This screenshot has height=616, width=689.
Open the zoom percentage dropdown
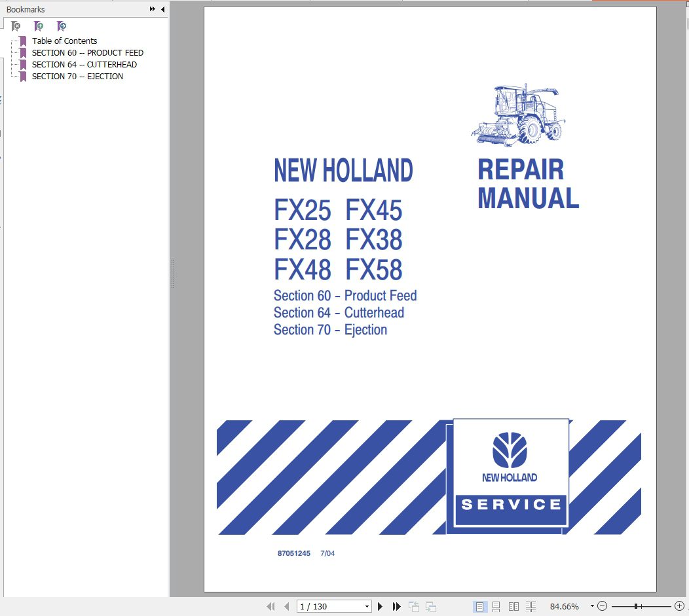[x=592, y=606]
